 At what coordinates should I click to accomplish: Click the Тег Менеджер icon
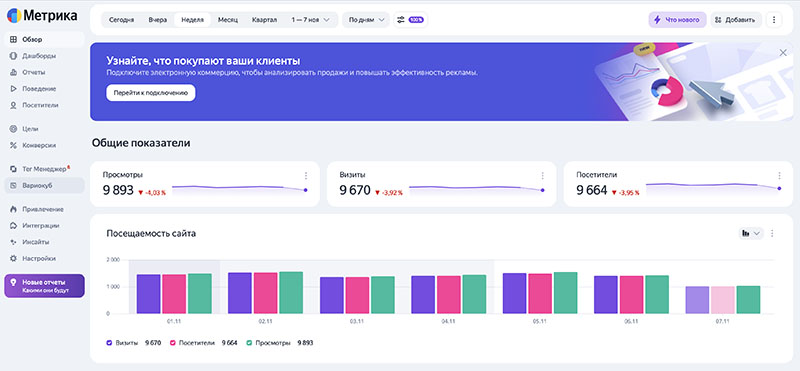(x=13, y=169)
